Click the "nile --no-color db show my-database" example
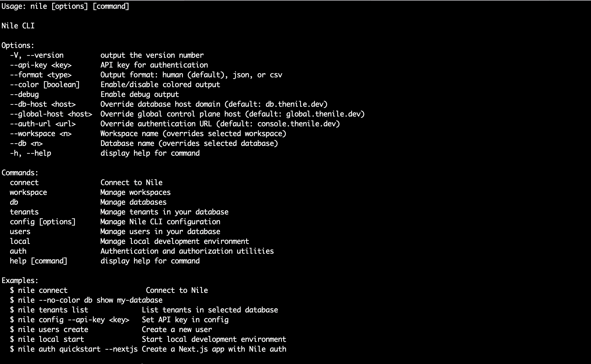Screen dimensions: 591x364 click(x=90, y=300)
